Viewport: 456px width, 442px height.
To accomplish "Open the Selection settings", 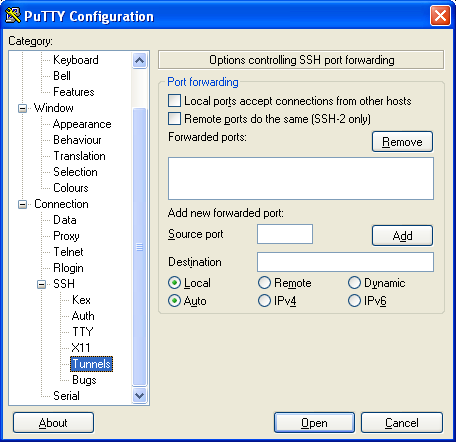I will (75, 172).
